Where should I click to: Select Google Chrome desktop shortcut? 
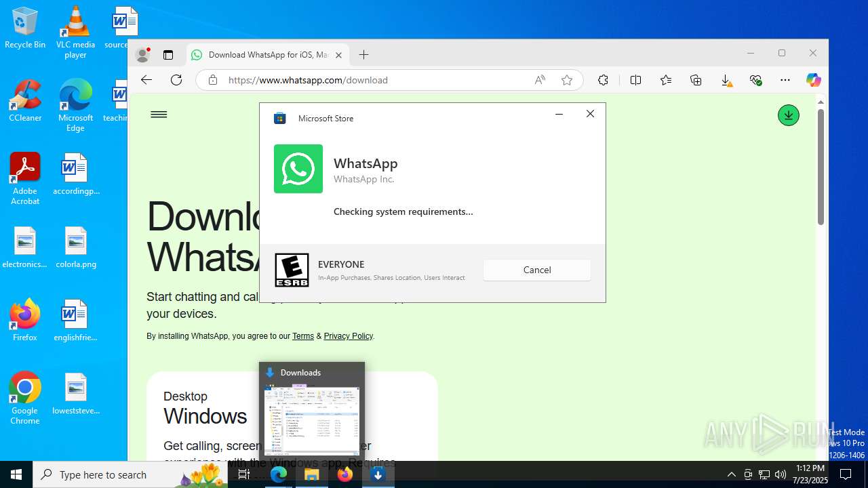point(25,399)
